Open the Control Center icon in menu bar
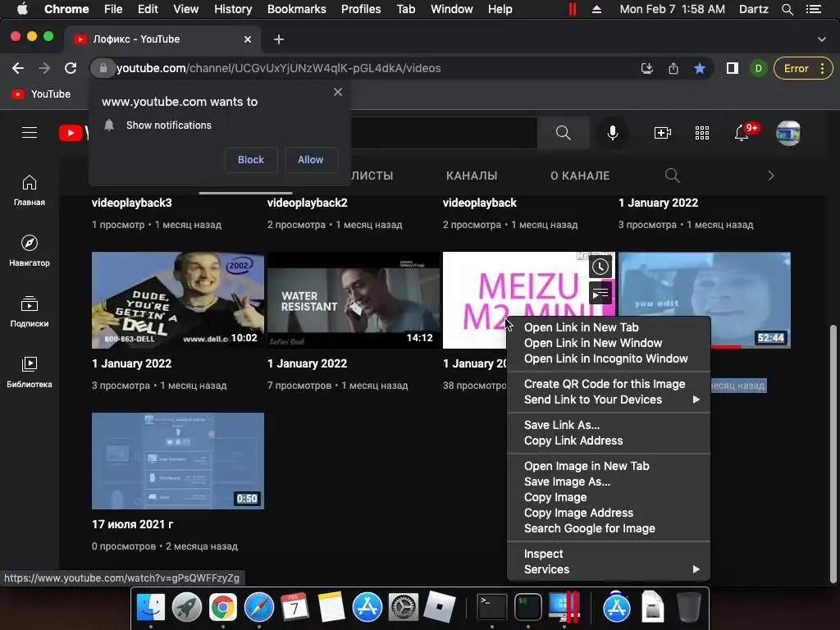840x630 pixels. 814,9
